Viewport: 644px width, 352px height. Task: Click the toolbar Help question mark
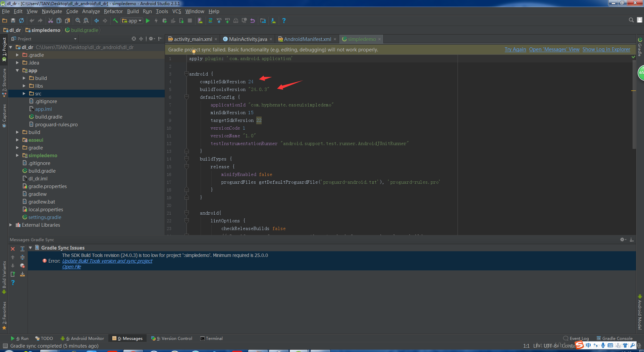(284, 20)
